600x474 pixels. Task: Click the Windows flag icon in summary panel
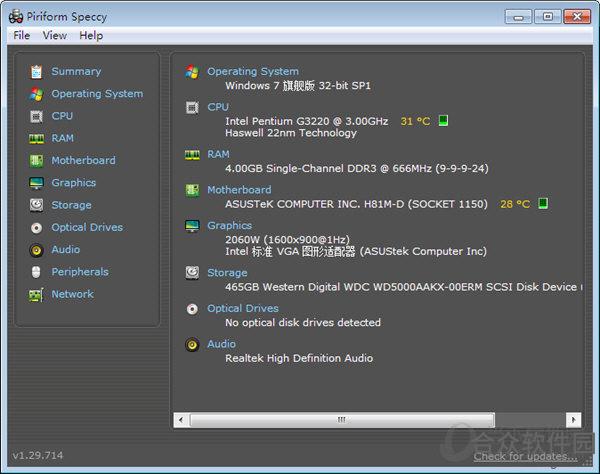point(192,72)
